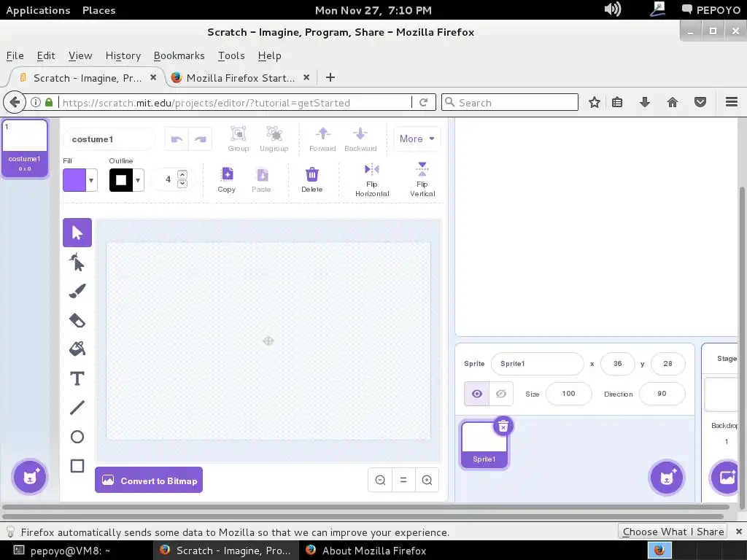Viewport: 747px width, 560px height.
Task: Click Choose a Costume cat button
Action: pyautogui.click(x=30, y=477)
